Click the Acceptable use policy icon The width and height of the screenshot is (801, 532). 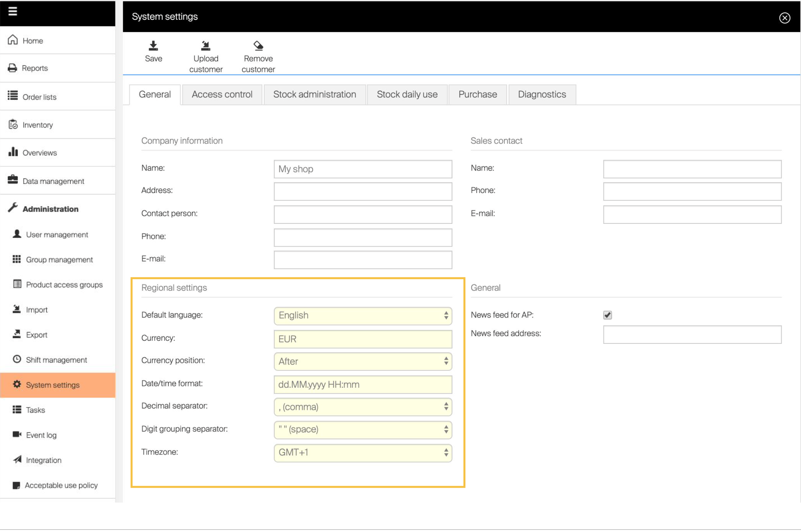pyautogui.click(x=16, y=486)
